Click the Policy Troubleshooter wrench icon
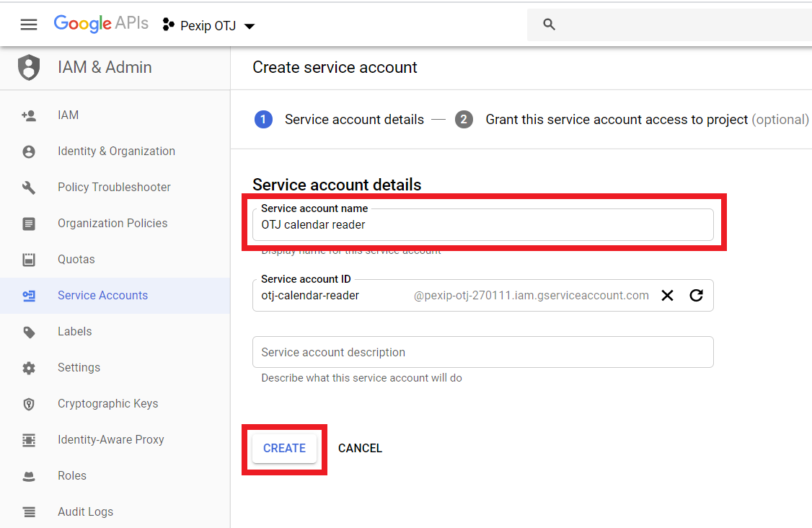812x528 pixels. 29,188
